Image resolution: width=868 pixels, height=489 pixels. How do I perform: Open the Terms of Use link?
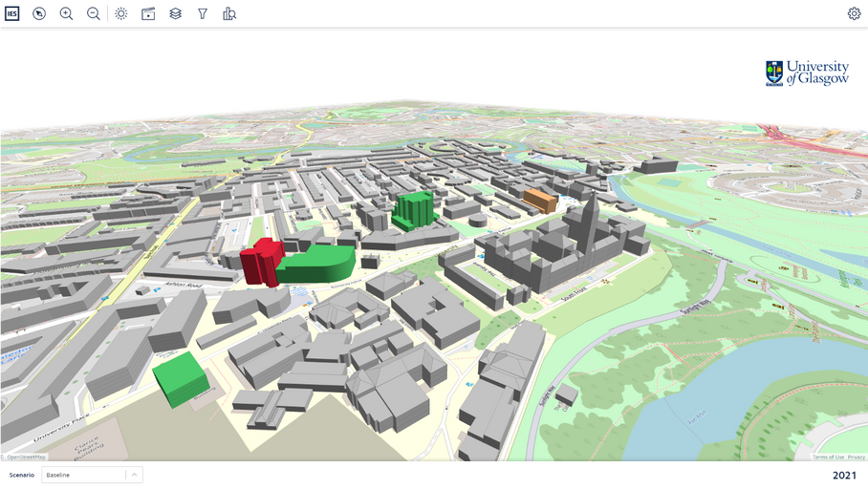(828, 457)
